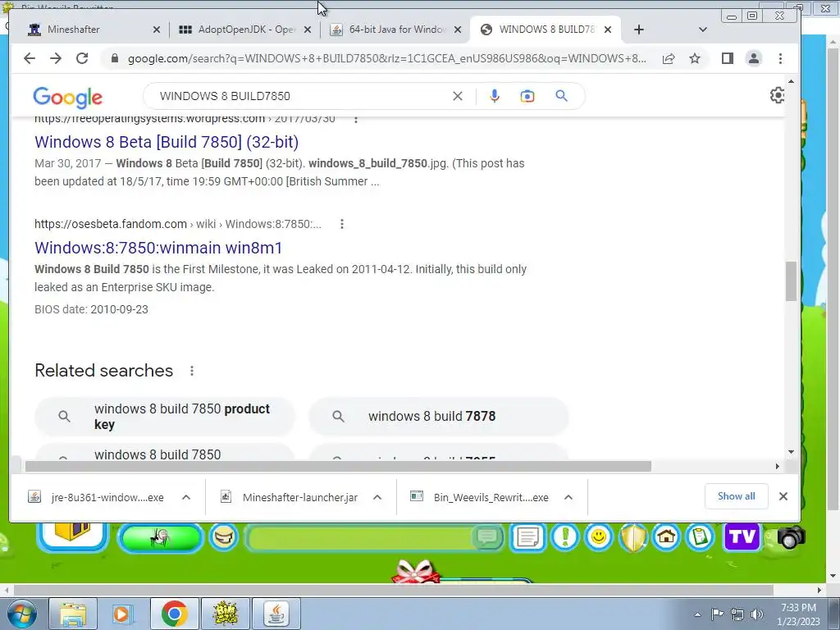This screenshot has width=840, height=630.
Task: Open the Windows 8 Beta Build 7850 result
Action: pyautogui.click(x=167, y=142)
